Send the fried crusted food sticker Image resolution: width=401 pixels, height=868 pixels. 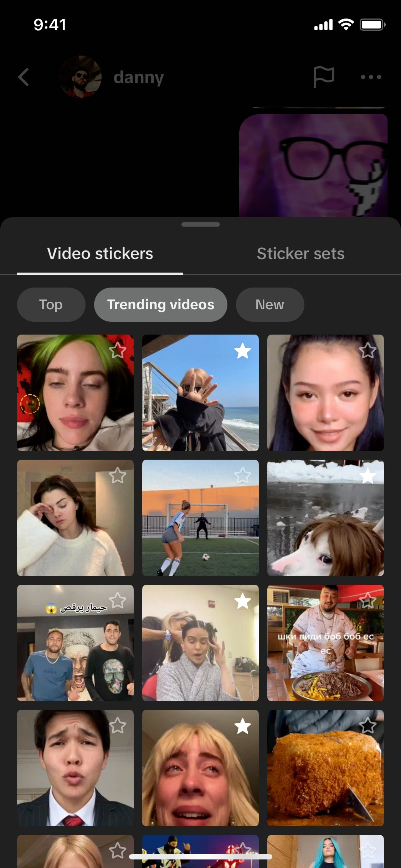click(325, 768)
